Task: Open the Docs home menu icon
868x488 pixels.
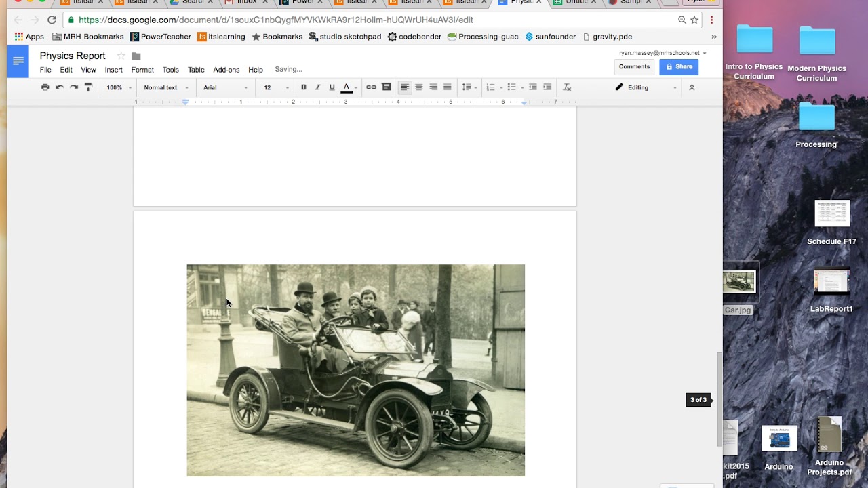Action: (x=18, y=61)
